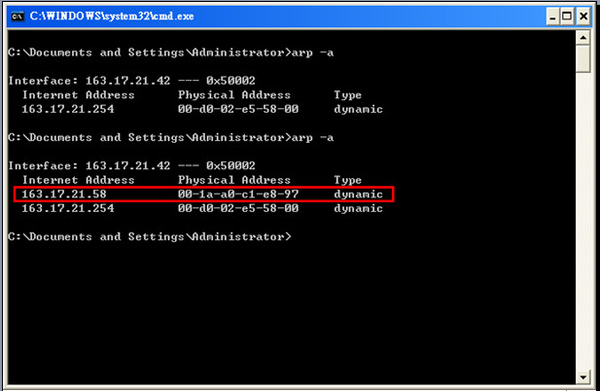Click the first 'Physical Address' column header

[x=234, y=95]
